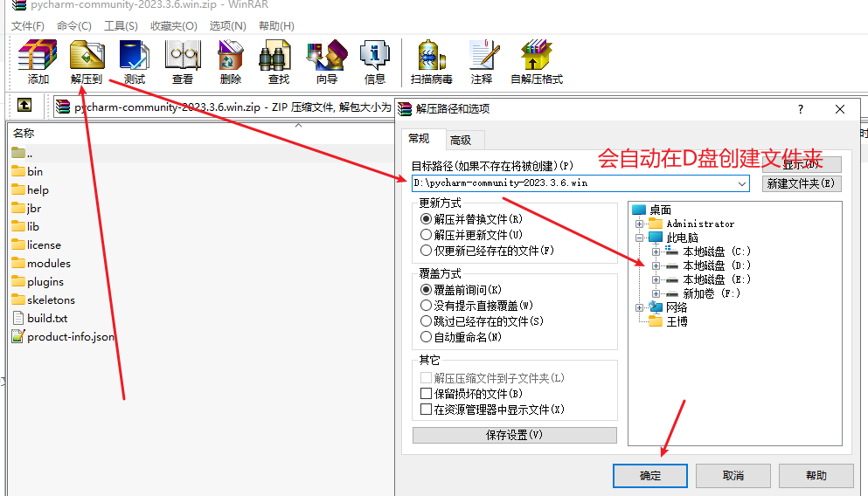Expand 本地磁盘 (C:) tree node

[656, 251]
